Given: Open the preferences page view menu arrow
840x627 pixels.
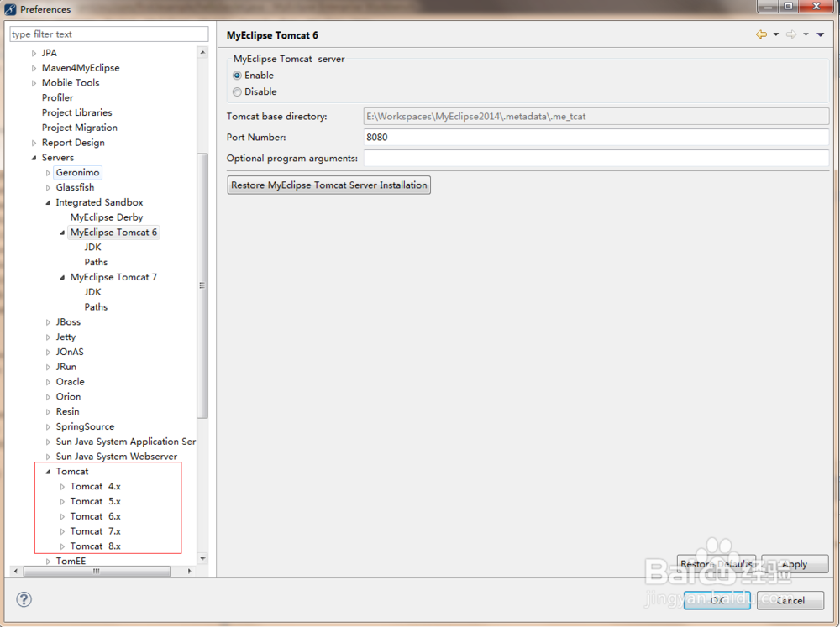Looking at the screenshot, I should click(x=820, y=34).
